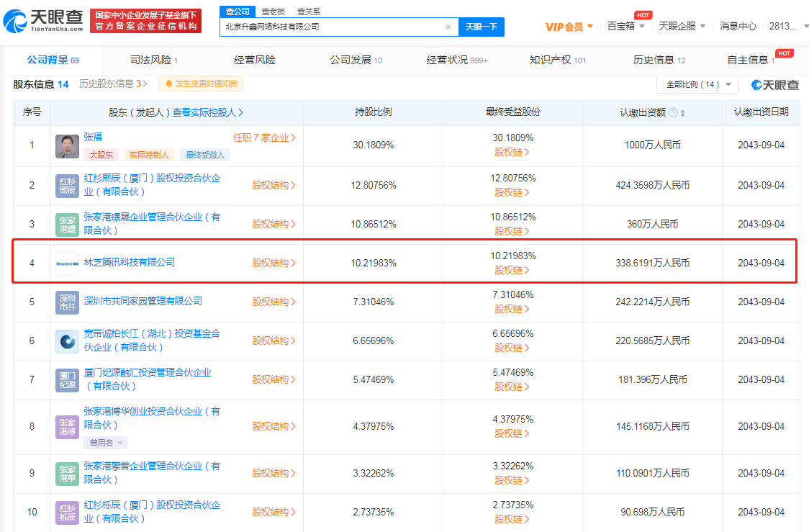Screen dimensions: 809x532
Task: Switch to the 查公司 search tab
Action: 238,12
